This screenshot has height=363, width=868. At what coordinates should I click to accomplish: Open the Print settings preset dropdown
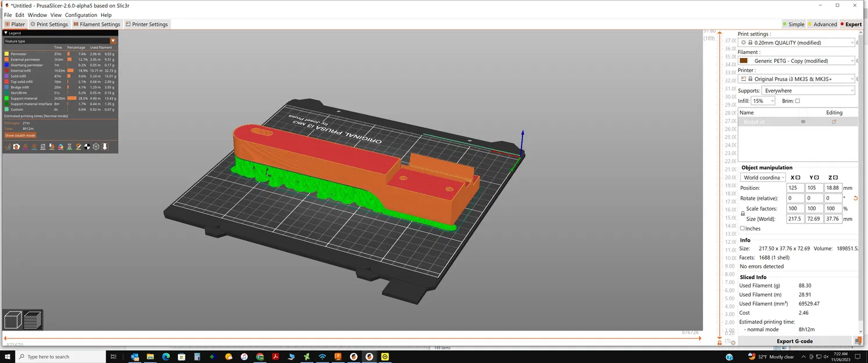[x=797, y=42]
